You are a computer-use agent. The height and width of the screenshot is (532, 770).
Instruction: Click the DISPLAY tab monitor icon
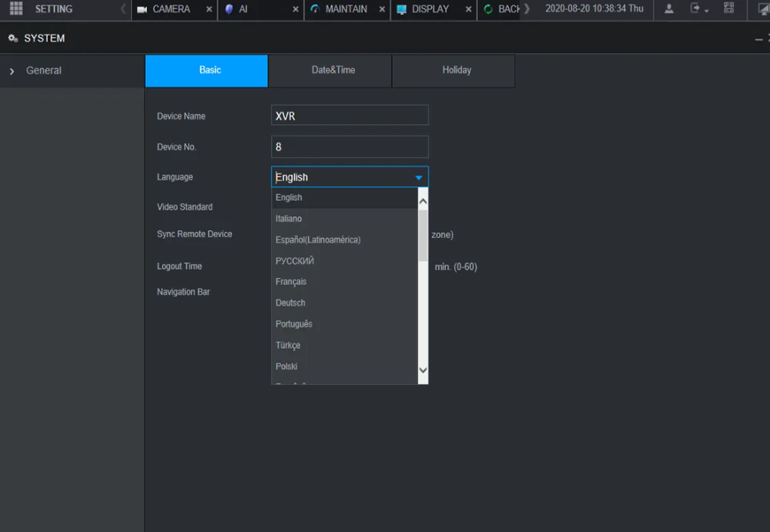pos(402,9)
